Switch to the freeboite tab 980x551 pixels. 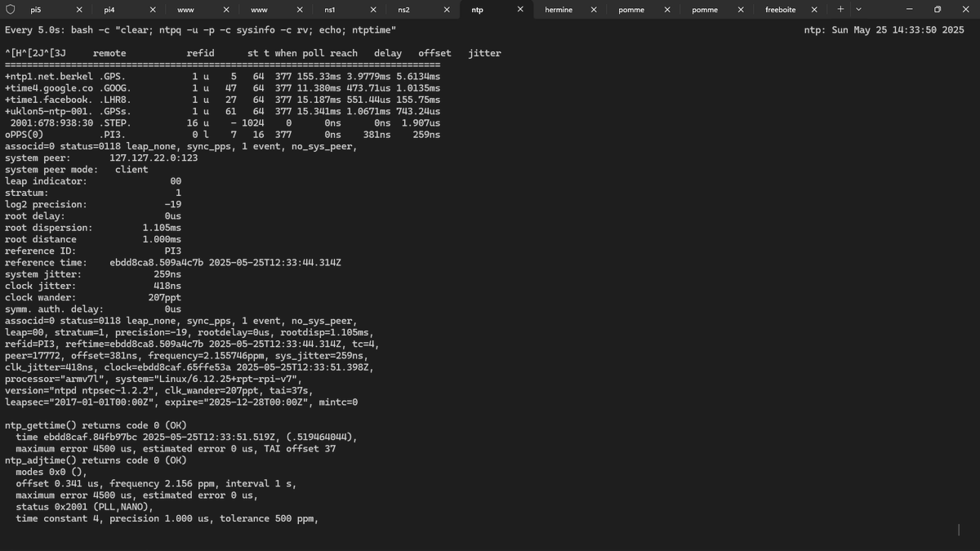(x=781, y=9)
